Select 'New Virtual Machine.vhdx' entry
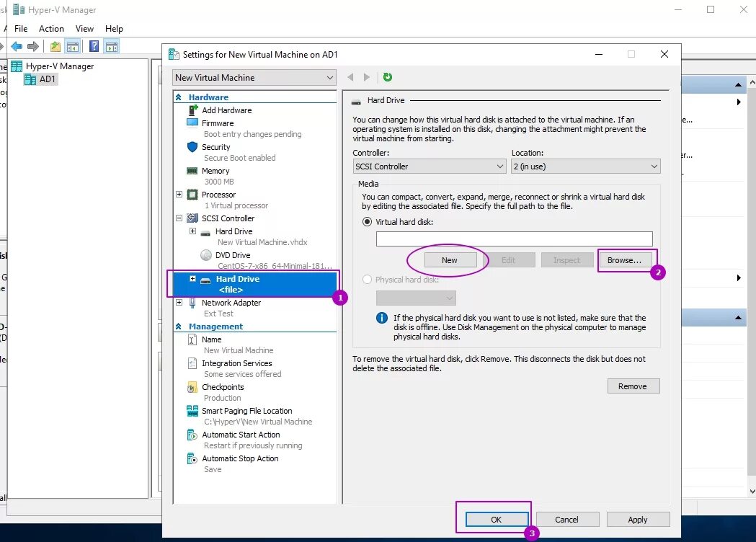Image resolution: width=756 pixels, height=542 pixels. [262, 242]
